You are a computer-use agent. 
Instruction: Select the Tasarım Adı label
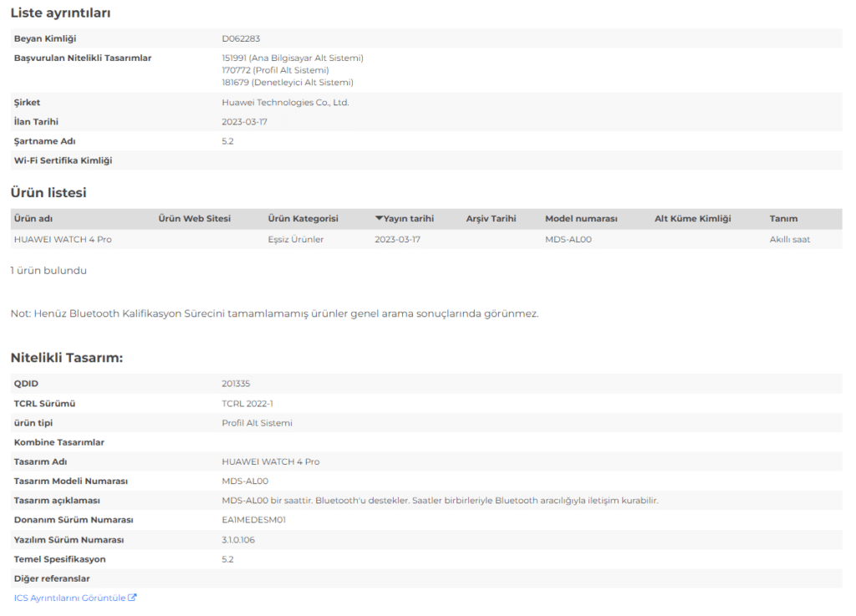tap(40, 461)
